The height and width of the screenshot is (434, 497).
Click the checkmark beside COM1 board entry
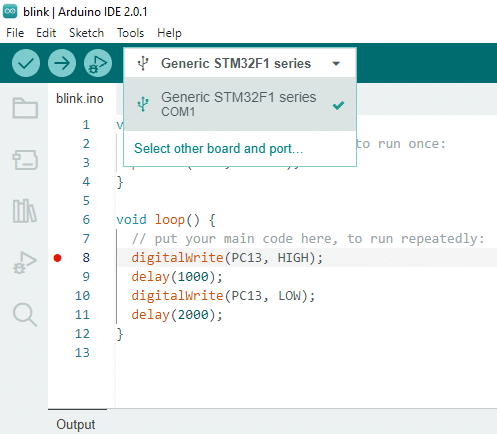tap(338, 106)
